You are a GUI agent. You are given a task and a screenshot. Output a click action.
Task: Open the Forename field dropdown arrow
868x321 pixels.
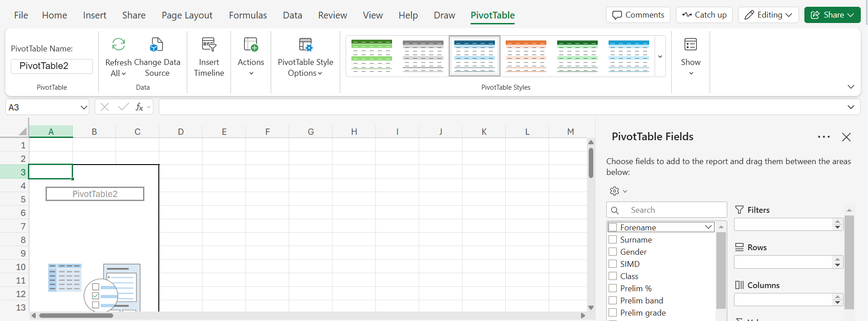[x=708, y=227]
